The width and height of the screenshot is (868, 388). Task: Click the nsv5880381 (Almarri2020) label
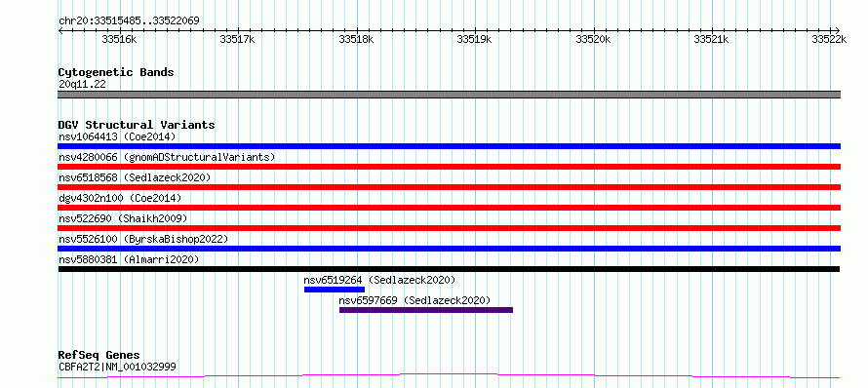[x=129, y=259]
